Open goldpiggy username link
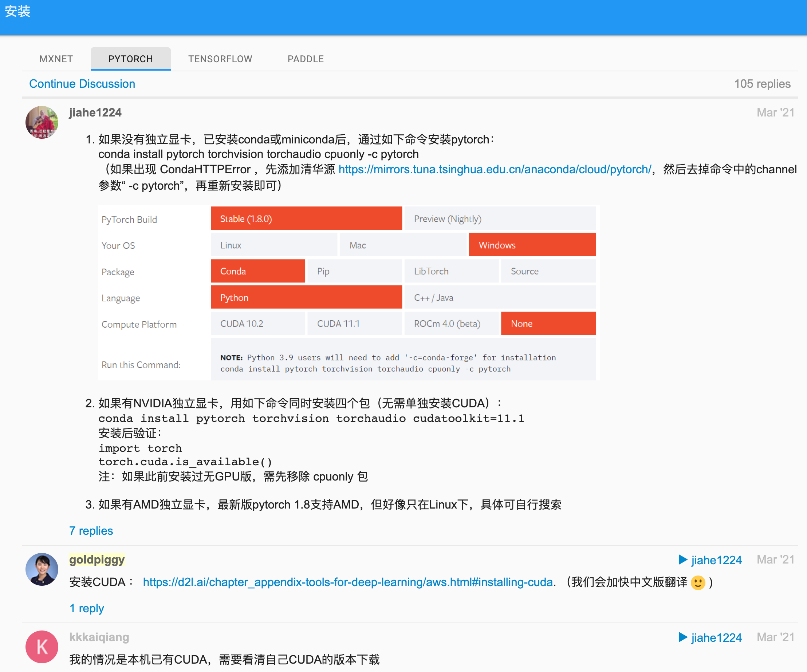The height and width of the screenshot is (672, 807). (97, 560)
